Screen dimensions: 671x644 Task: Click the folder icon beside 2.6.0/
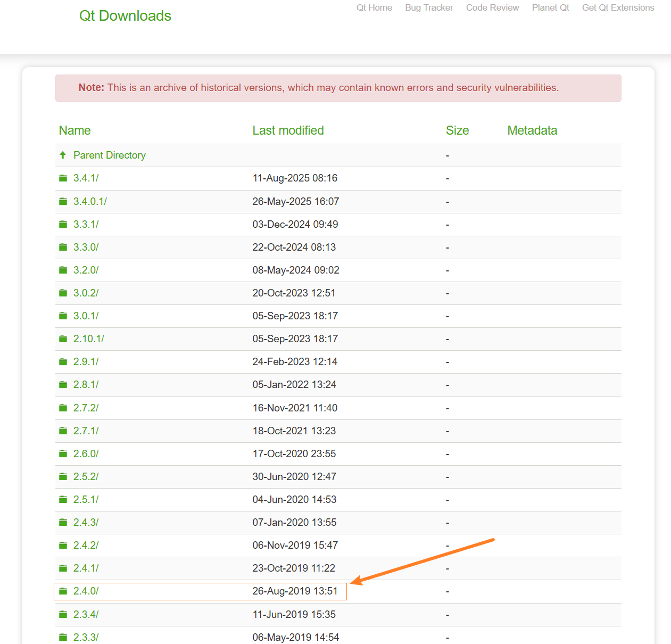pos(63,453)
